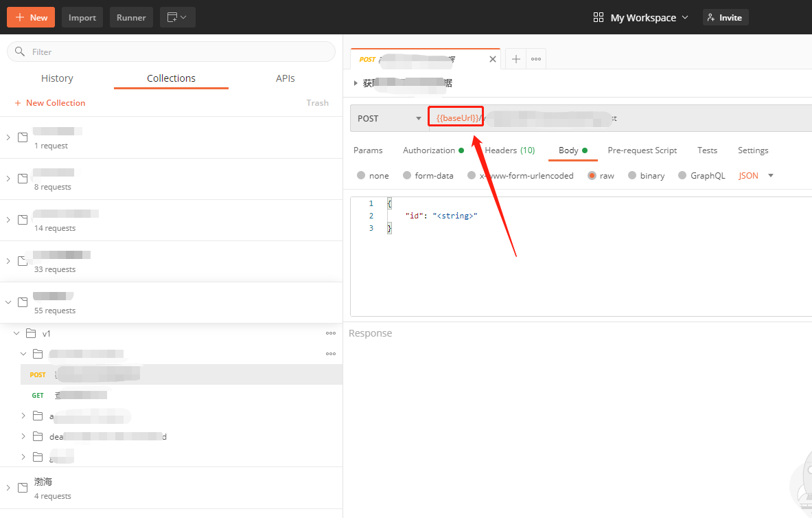Click folder icon of 55 requests collection
The height and width of the screenshot is (518, 812).
pos(23,302)
